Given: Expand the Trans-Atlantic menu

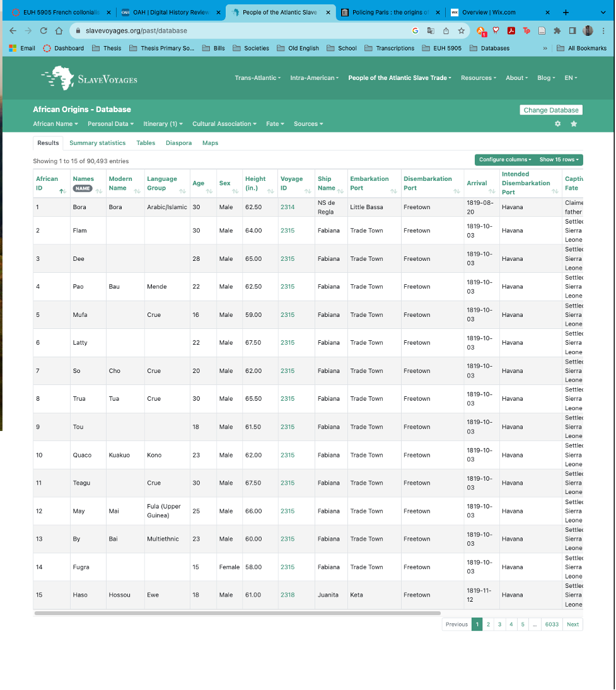Looking at the screenshot, I should (258, 78).
